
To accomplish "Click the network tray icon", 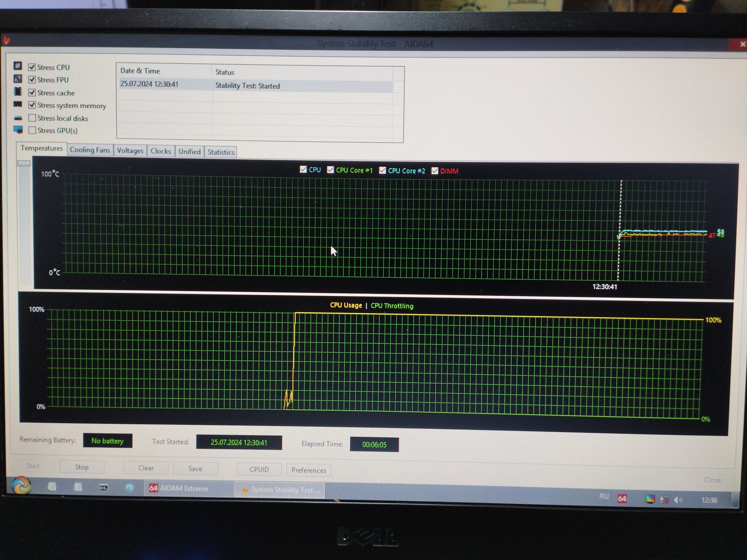I will (x=664, y=499).
